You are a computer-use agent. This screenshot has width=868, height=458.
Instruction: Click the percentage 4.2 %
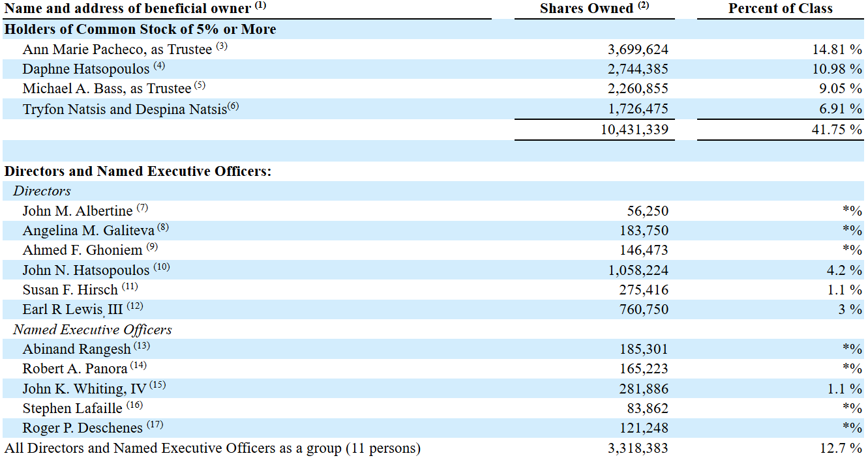coord(843,270)
